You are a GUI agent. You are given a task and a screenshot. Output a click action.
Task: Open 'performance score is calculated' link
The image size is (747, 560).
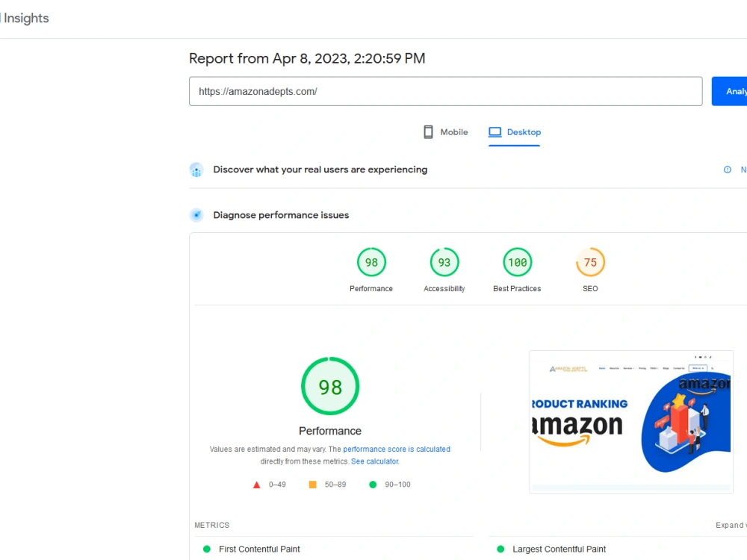[397, 449]
